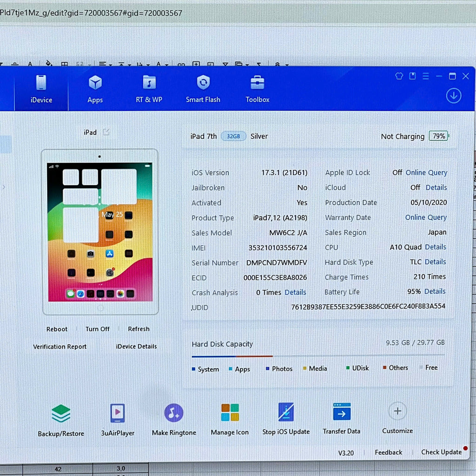Image resolution: width=476 pixels, height=476 pixels.
Task: Open the RT & WP tab
Action: [149, 89]
